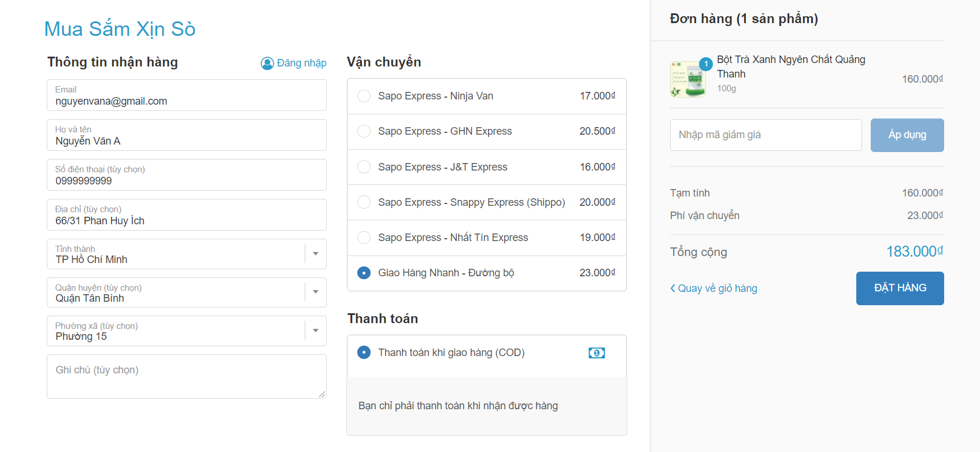980x452 pixels.
Task: Click the ĐẶT HÀNG button
Action: coord(900,288)
